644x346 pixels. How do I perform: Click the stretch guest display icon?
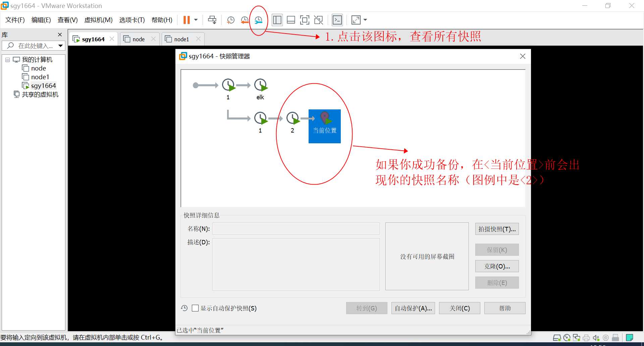[356, 20]
